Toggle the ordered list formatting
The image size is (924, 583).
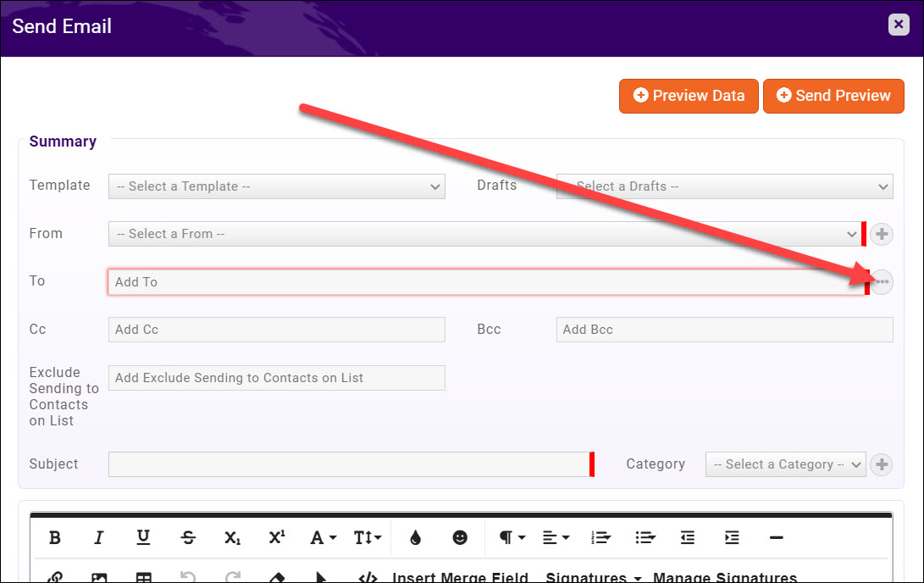tap(600, 537)
